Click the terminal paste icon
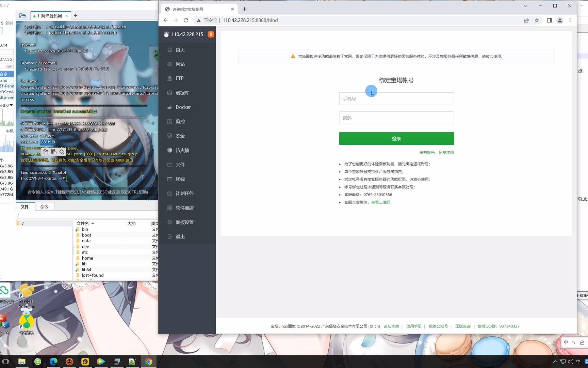Viewport: 588px width, 368px height. click(x=54, y=152)
